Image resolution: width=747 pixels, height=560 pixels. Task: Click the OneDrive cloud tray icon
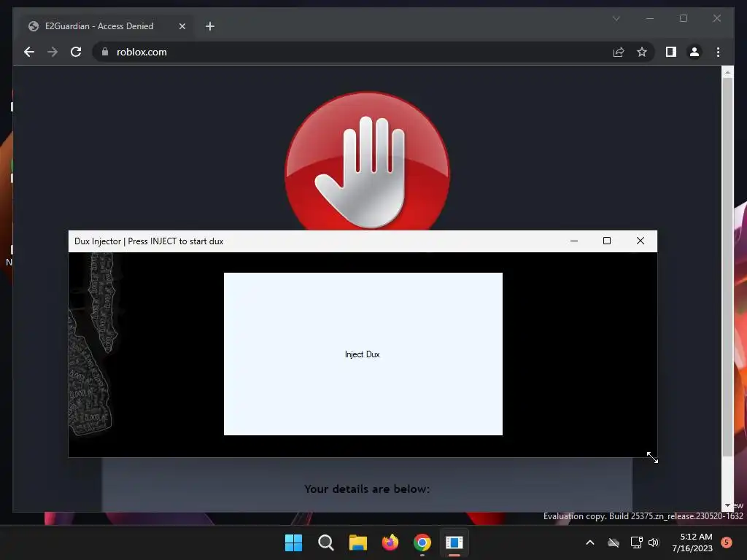tap(614, 542)
